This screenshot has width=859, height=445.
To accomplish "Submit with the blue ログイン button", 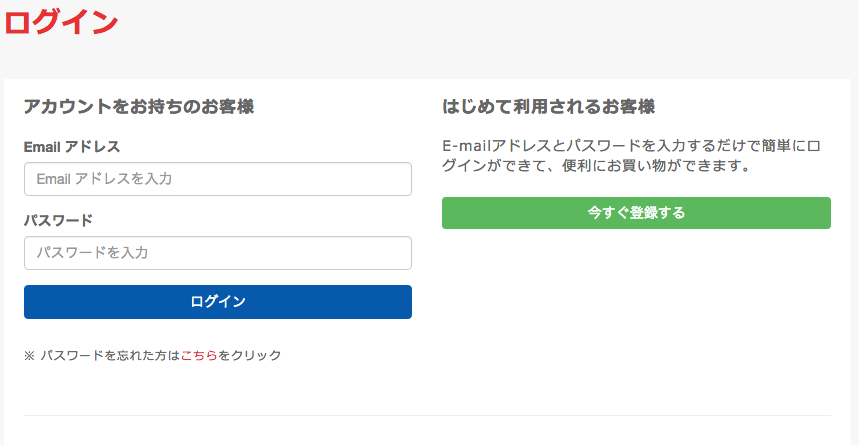I will [x=217, y=301].
